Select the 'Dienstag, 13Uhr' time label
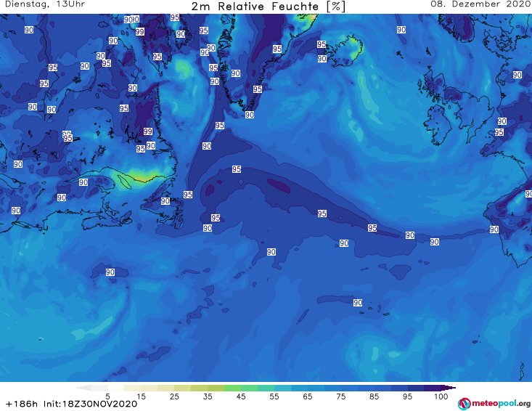Image resolution: width=532 pixels, height=411 pixels. click(x=45, y=4)
